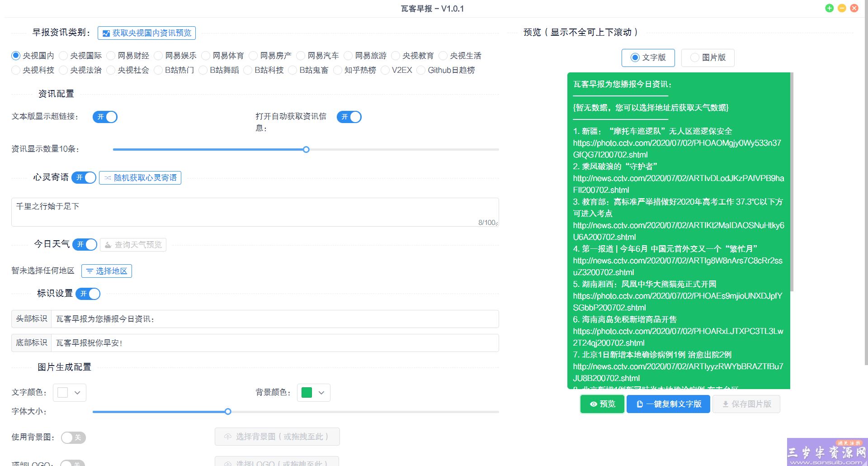Image resolution: width=868 pixels, height=466 pixels.
Task: Switch preview to 图片版
Action: pos(708,57)
